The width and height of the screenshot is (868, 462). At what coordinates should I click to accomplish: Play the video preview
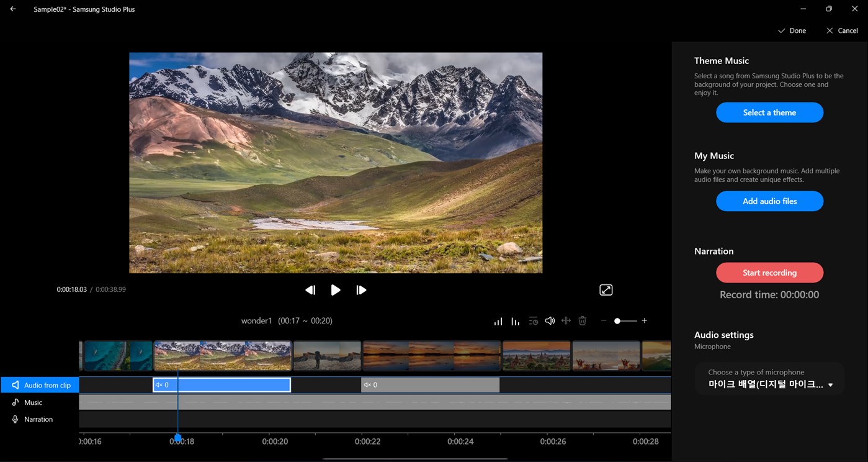point(336,289)
